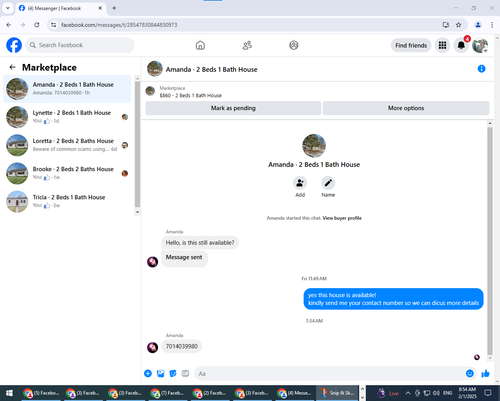500x401 pixels.
Task: Open the Tricia - 2 Beds 1 Bath House conversation
Action: point(67,201)
